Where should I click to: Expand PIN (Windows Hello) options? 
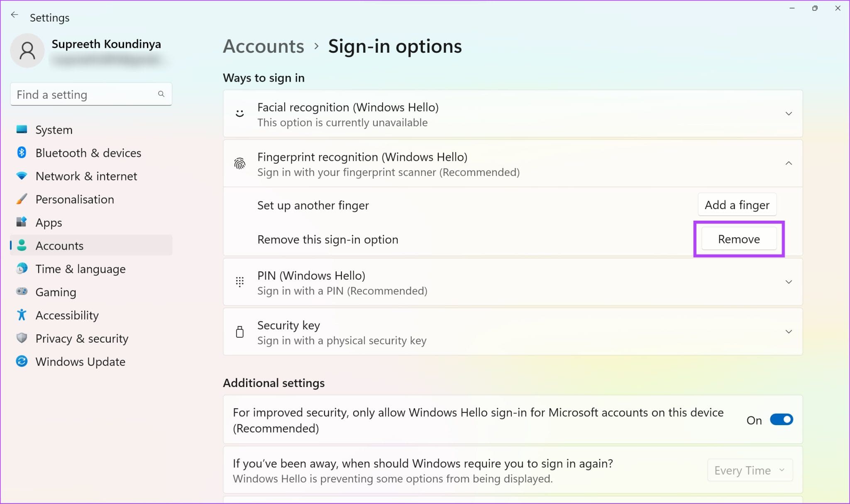(x=788, y=282)
